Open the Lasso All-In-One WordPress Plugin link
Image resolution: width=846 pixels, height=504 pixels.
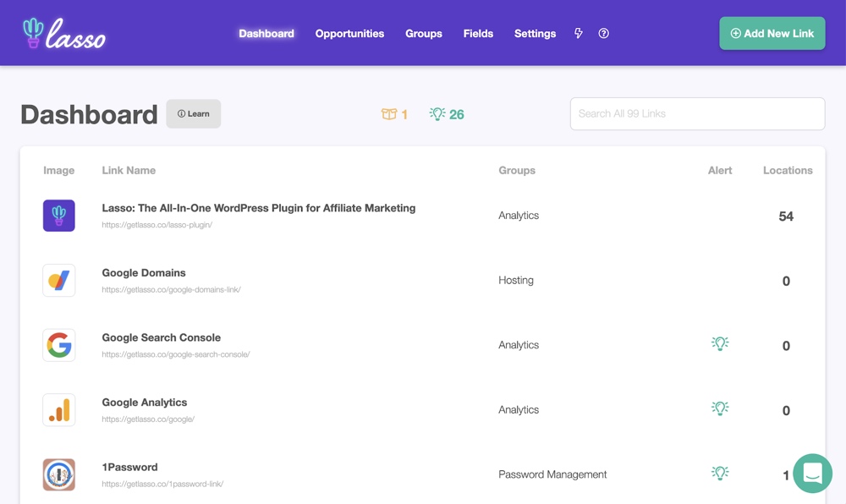(x=258, y=208)
